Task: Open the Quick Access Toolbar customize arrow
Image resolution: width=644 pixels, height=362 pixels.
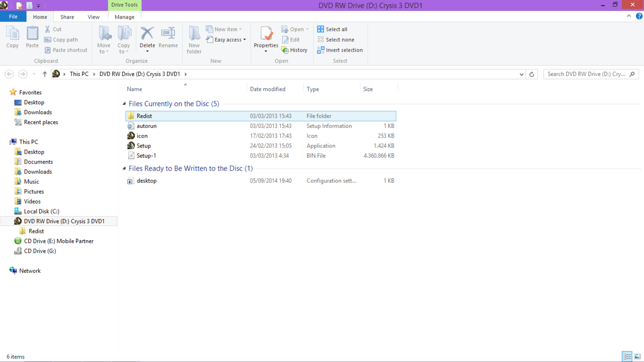Action: [x=38, y=6]
